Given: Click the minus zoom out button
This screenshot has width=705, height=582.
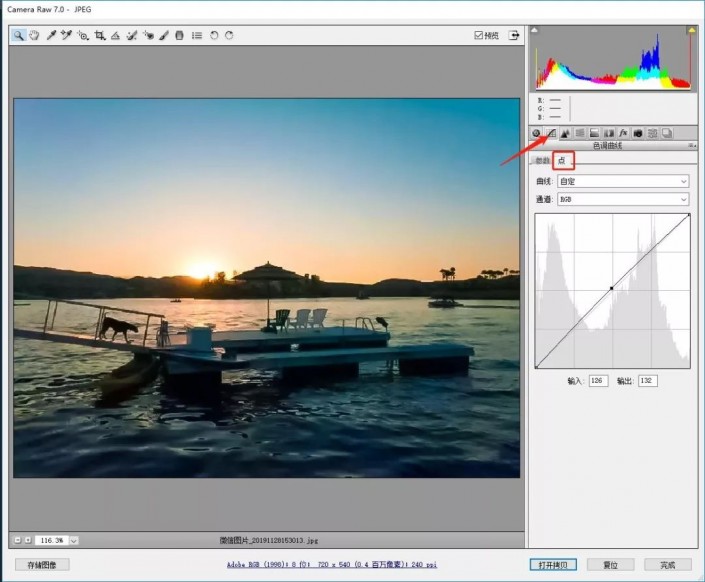Looking at the screenshot, I should pos(18,540).
